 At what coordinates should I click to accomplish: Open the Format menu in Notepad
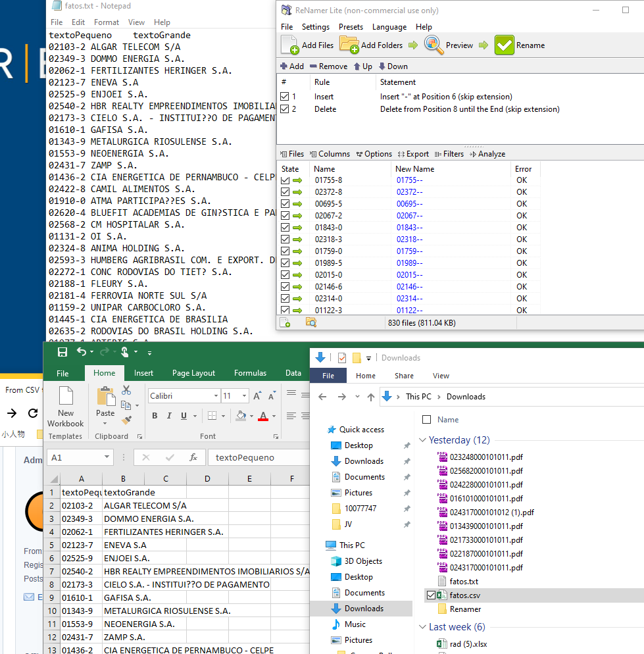(x=107, y=22)
